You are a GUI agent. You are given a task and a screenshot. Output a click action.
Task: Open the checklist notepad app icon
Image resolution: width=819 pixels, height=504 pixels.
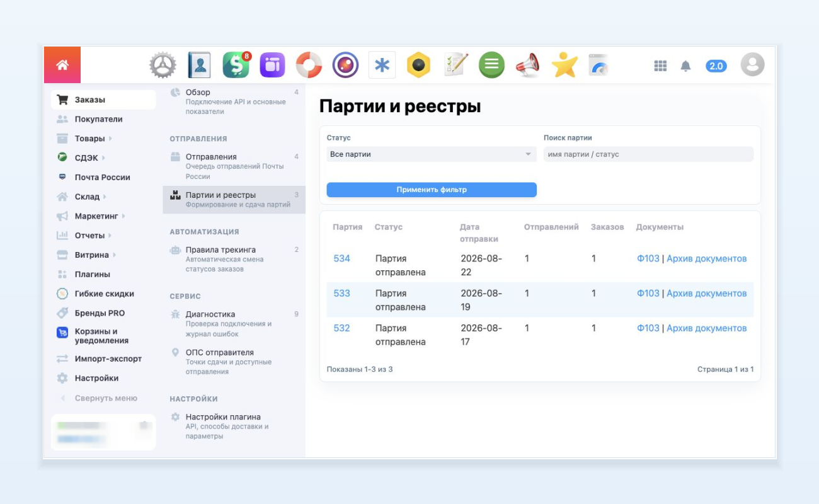pyautogui.click(x=455, y=65)
